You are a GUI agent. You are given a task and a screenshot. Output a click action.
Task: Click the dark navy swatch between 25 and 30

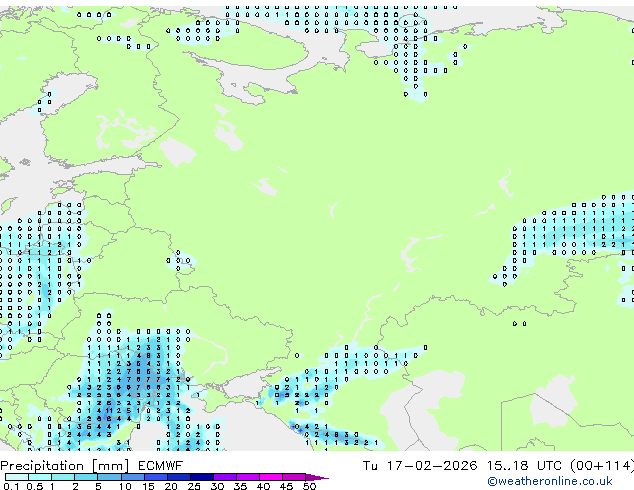click(202, 477)
